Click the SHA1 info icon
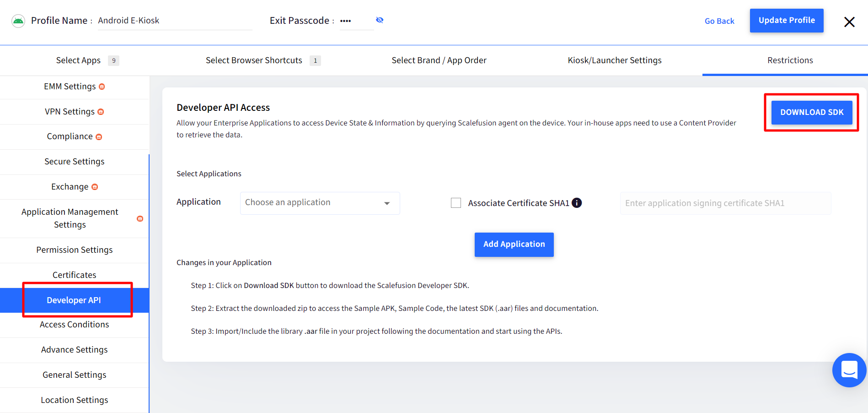The image size is (868, 413). tap(577, 203)
